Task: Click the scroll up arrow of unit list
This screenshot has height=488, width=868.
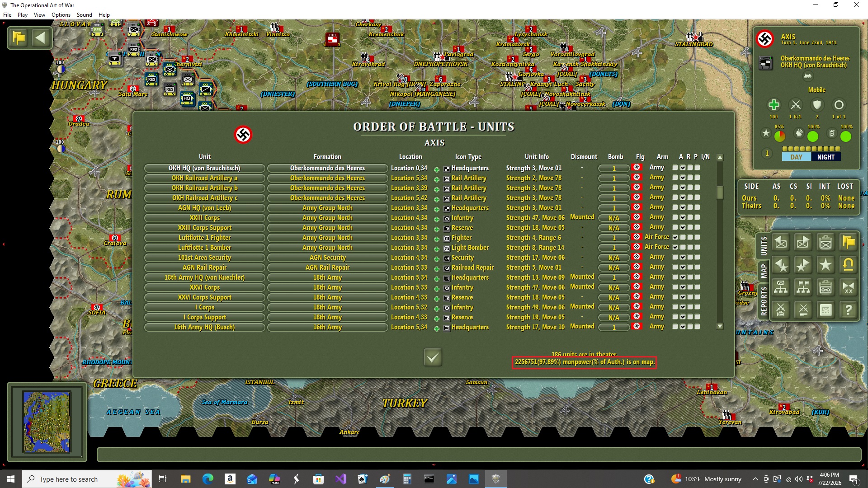Action: click(x=720, y=158)
